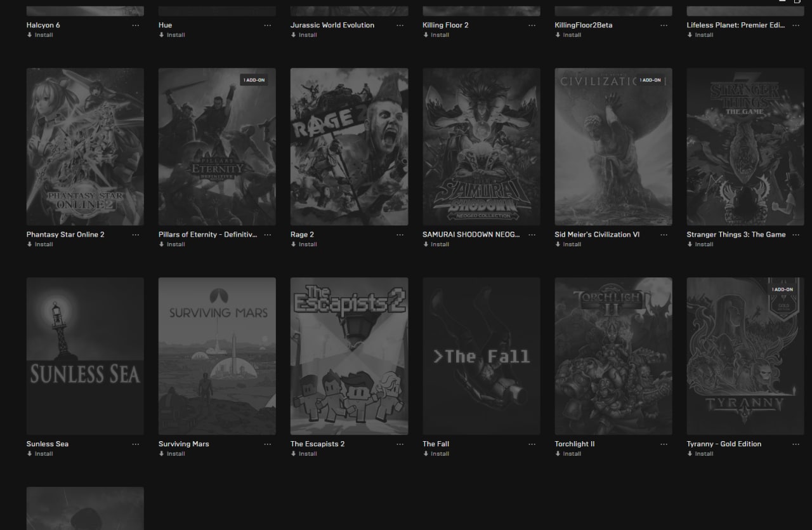Select Tyranny cover art

(745, 356)
